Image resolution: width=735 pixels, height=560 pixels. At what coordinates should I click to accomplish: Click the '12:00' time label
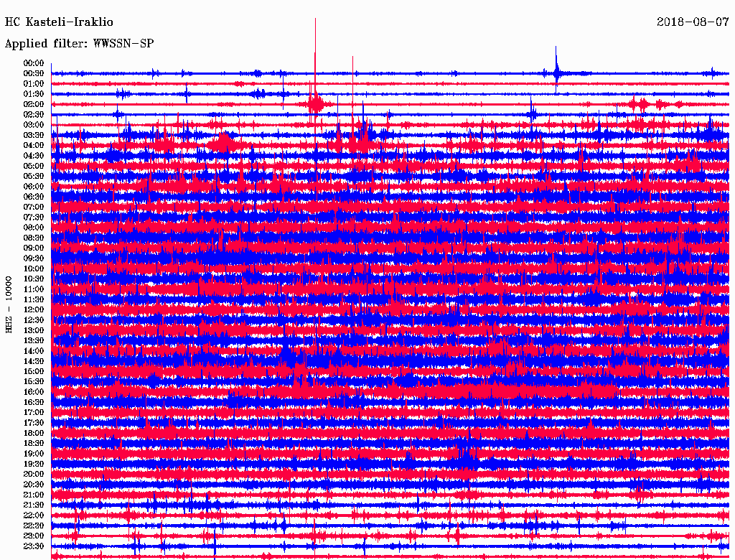pos(34,309)
